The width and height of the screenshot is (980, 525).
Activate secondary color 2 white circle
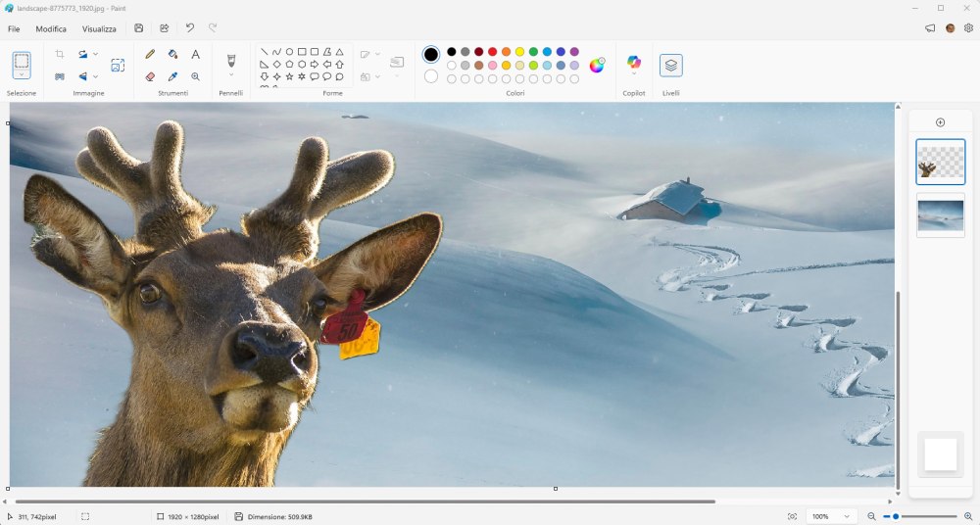[430, 76]
